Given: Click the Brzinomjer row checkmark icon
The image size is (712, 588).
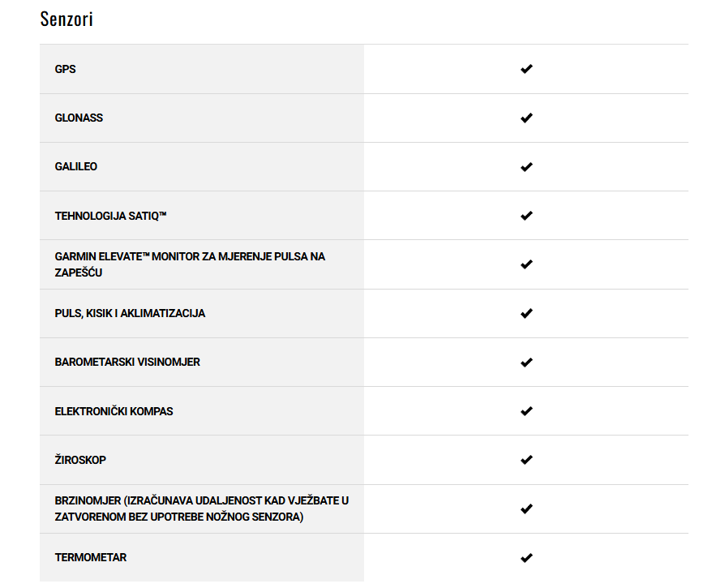Looking at the screenshot, I should pyautogui.click(x=526, y=509).
